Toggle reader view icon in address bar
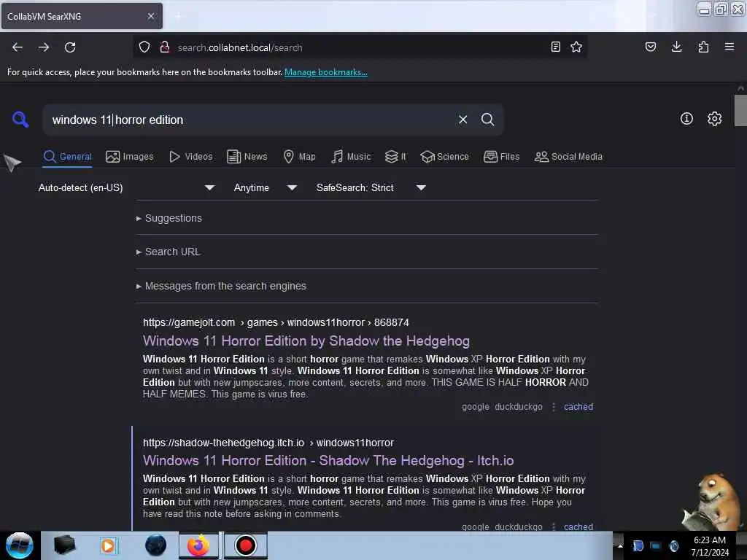Viewport: 747px width, 560px height. pyautogui.click(x=555, y=47)
